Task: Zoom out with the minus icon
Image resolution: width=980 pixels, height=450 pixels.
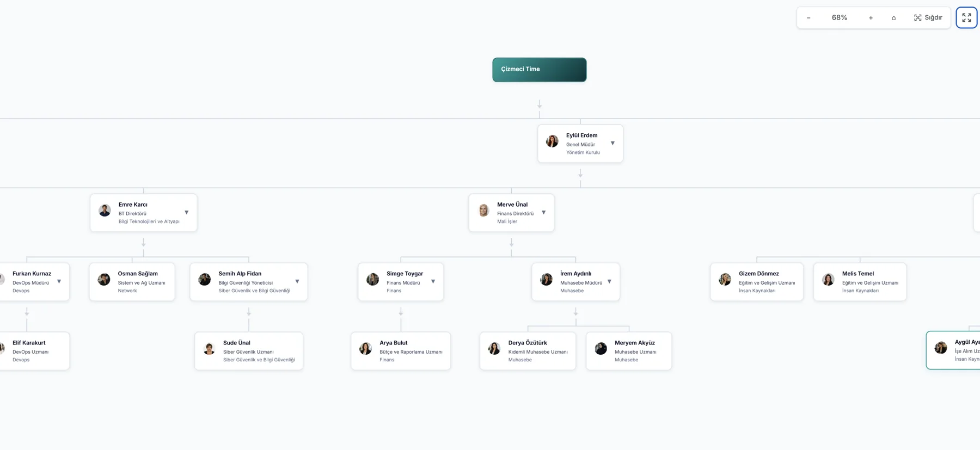Action: tap(808, 18)
